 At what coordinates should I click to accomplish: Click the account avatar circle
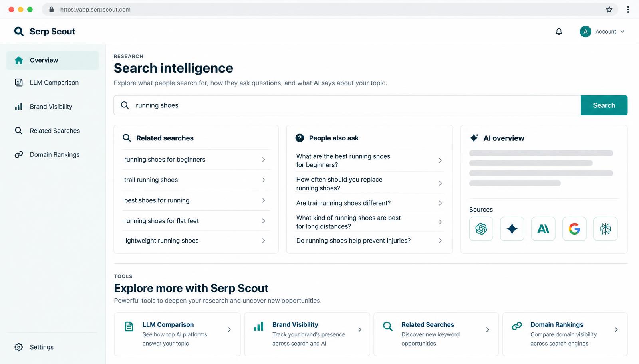click(x=585, y=32)
